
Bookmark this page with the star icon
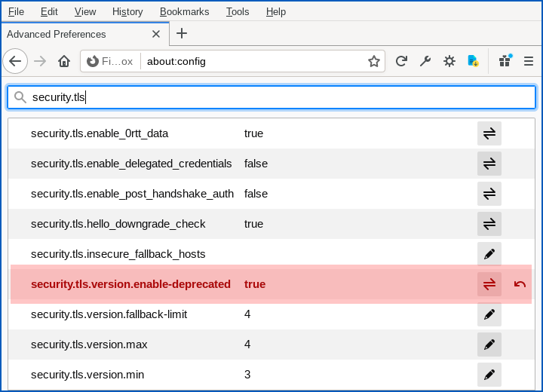pos(373,61)
